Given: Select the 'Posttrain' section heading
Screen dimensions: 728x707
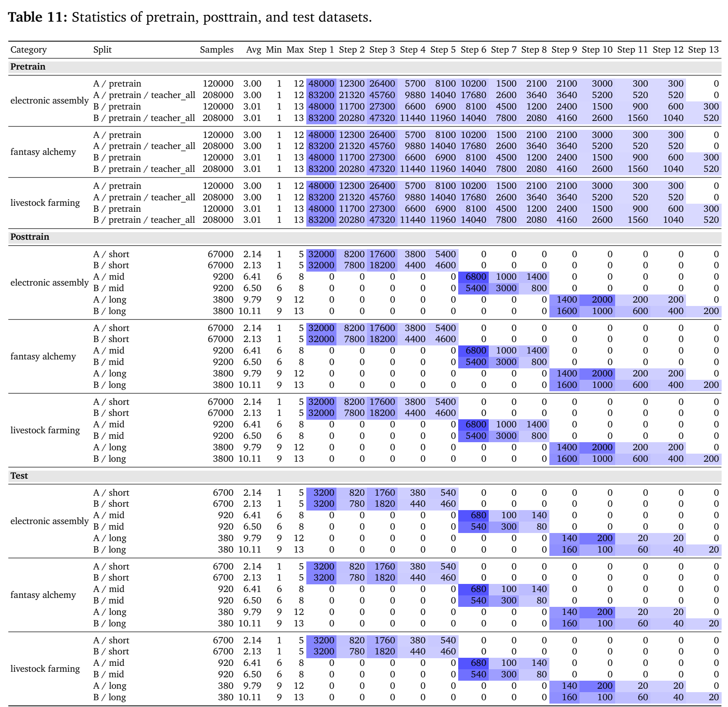Looking at the screenshot, I should click(x=30, y=237).
